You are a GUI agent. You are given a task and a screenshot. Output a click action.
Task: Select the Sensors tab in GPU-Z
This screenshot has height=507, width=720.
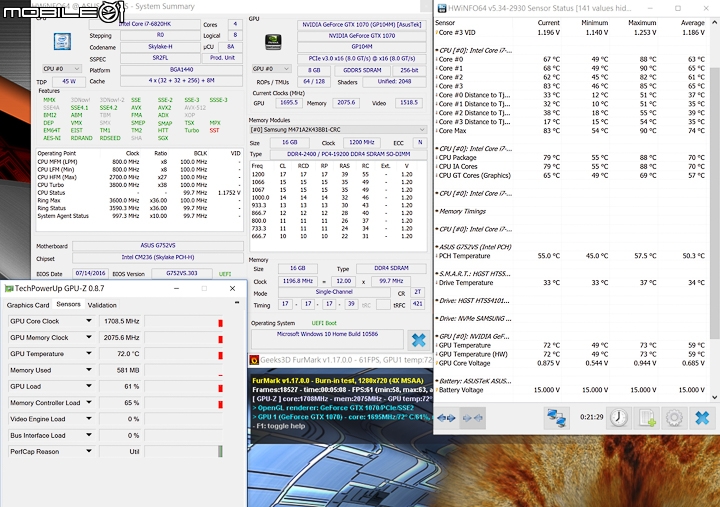68,304
